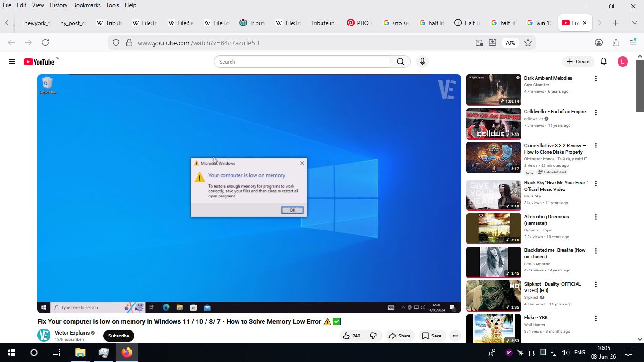
Task: Open the network icon in system tray
Action: tap(554, 353)
